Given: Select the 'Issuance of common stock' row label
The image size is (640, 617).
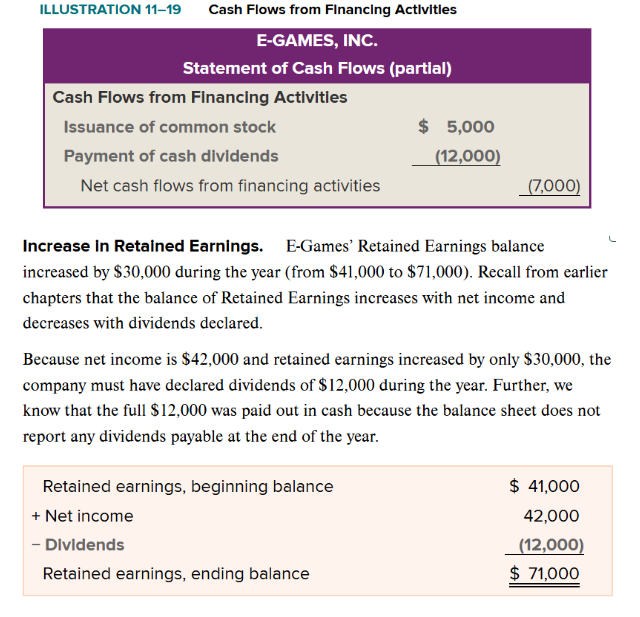Looking at the screenshot, I should tap(169, 127).
